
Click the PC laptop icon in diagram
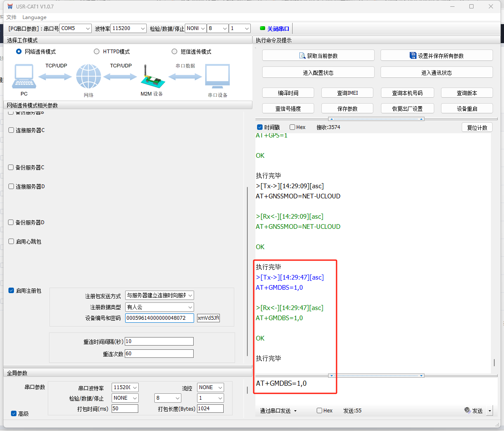pyautogui.click(x=24, y=77)
